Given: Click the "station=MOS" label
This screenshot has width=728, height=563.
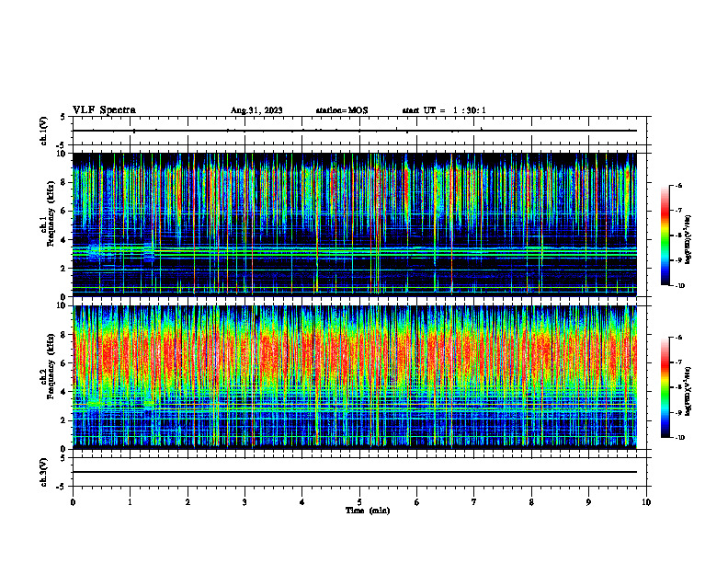Looking at the screenshot, I should coord(342,110).
